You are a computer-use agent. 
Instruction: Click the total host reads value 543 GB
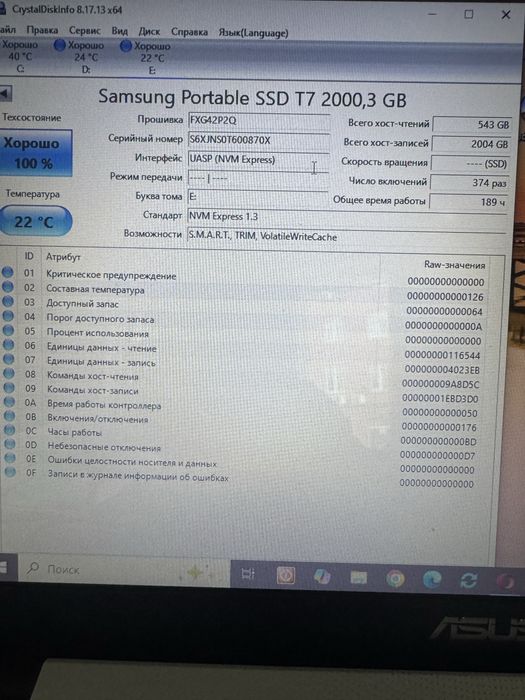(472, 125)
